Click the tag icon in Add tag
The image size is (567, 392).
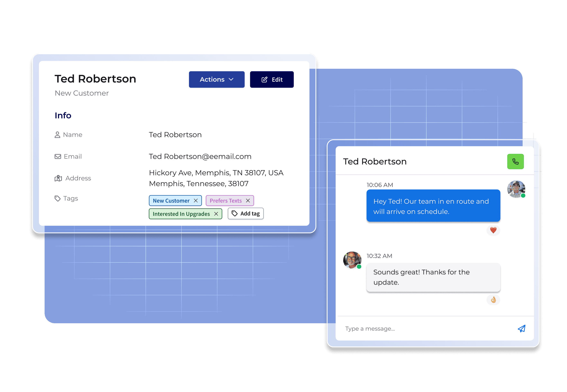point(234,213)
